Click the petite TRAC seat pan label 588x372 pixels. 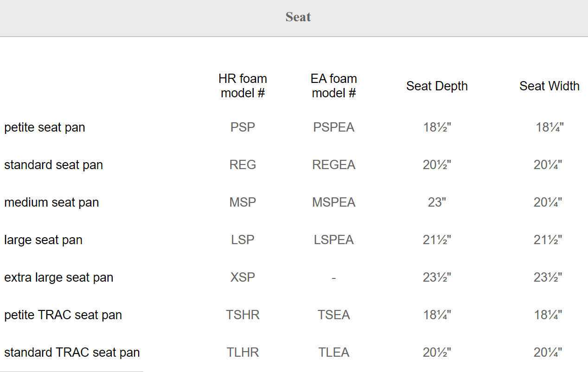pos(63,315)
